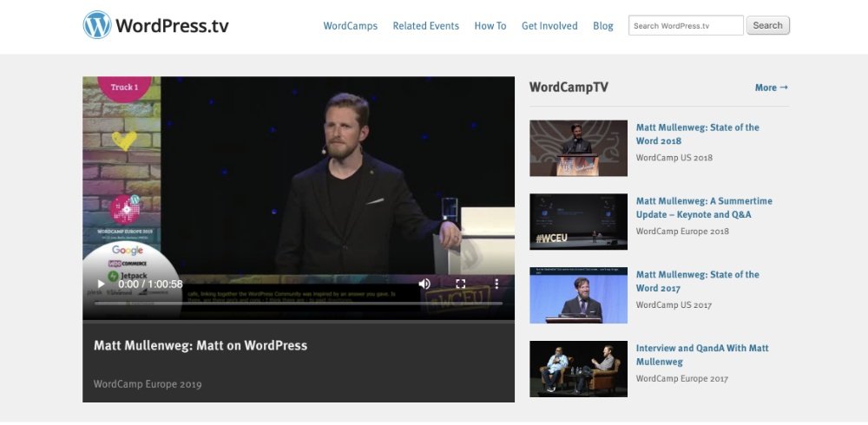Open Interview and QandA With Matt Mullenweg link
868x425 pixels.
[701, 355]
